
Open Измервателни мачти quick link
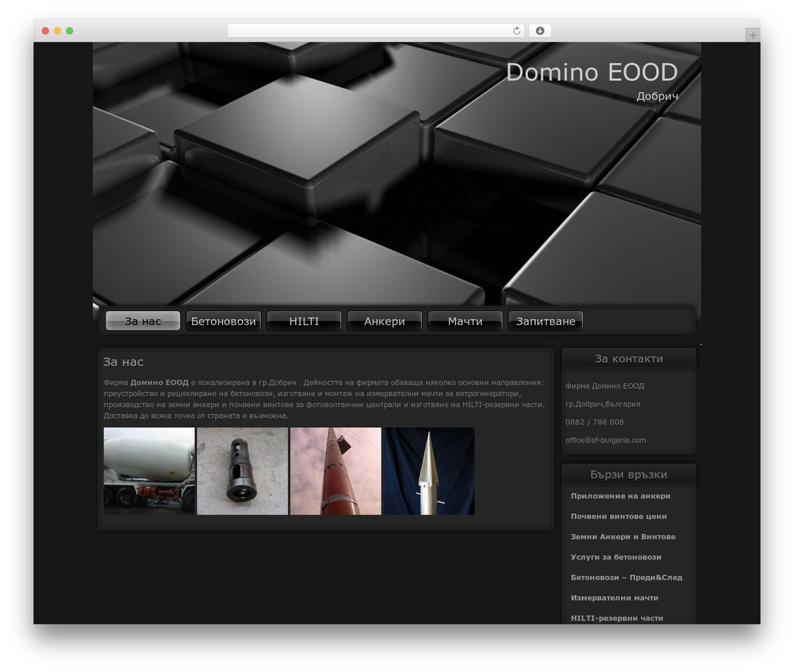pyautogui.click(x=614, y=598)
